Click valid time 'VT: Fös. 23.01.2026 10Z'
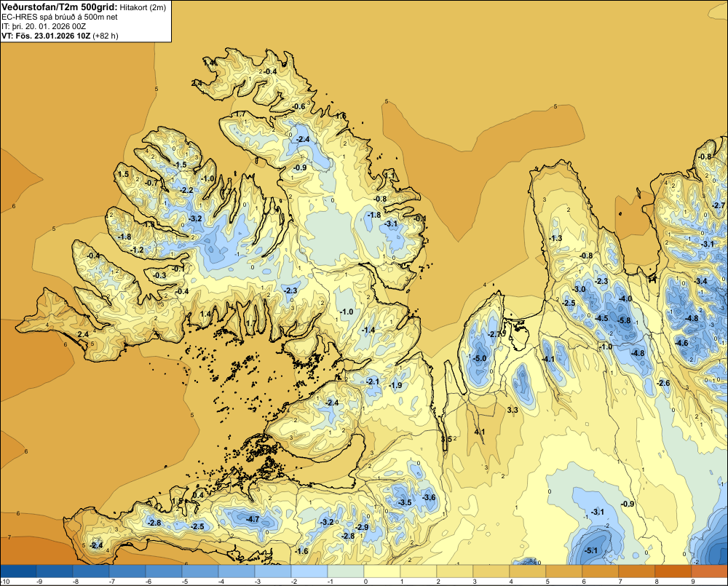Screen dimensions: 728x586 [x=46, y=36]
